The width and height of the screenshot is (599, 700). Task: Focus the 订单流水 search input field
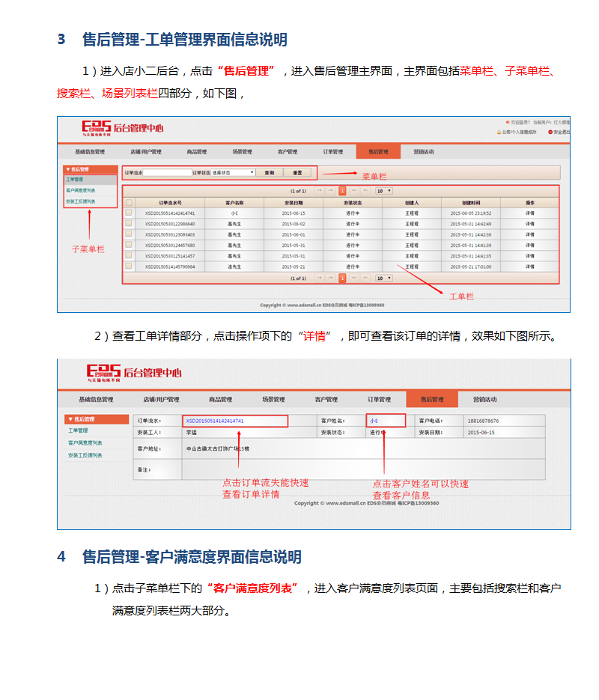click(168, 173)
